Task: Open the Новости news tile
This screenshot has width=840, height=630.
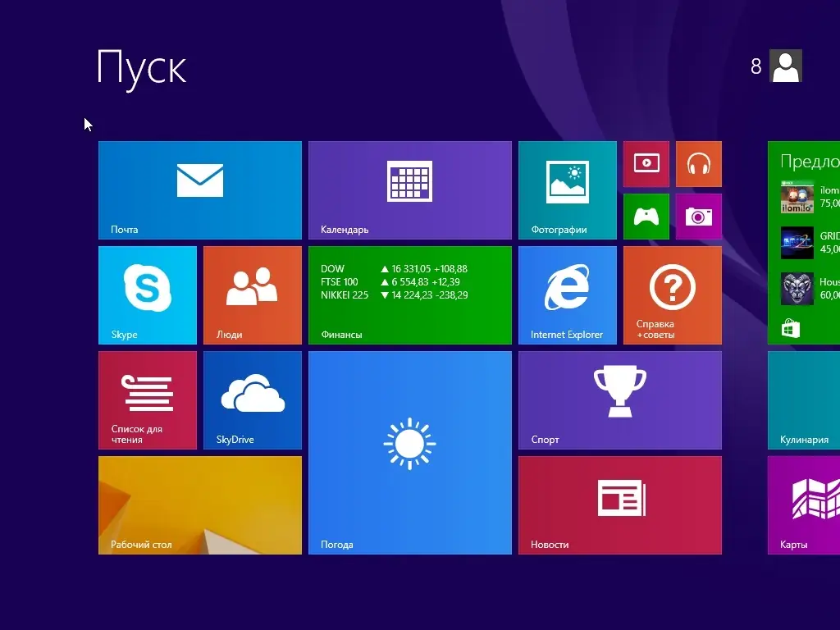Action: [x=620, y=505]
